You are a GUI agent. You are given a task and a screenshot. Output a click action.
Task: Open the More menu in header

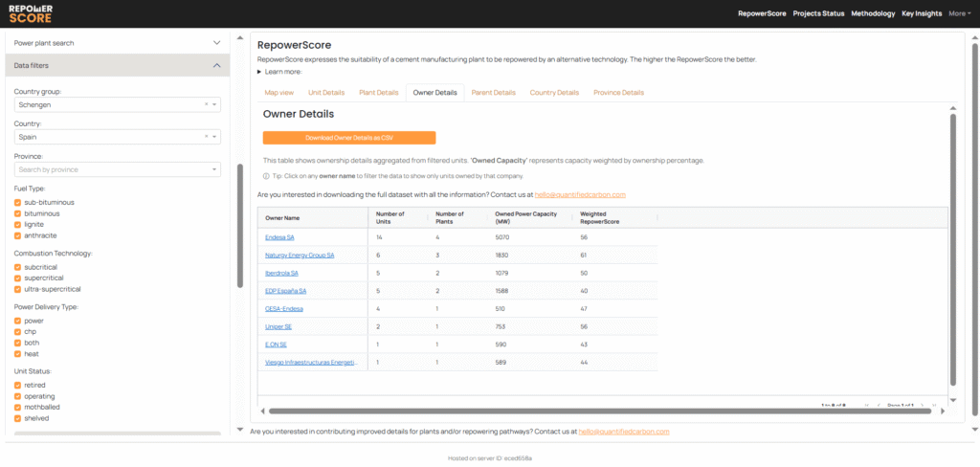point(958,13)
